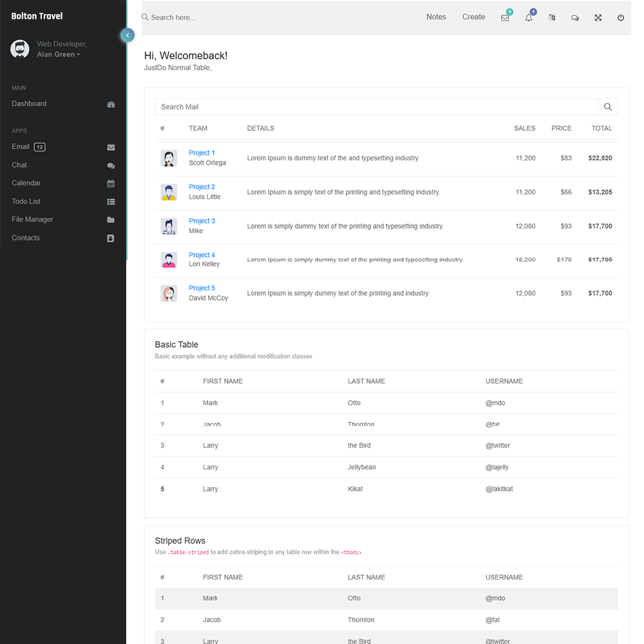
Task: Open the chat bubbles icon in header
Action: [574, 17]
